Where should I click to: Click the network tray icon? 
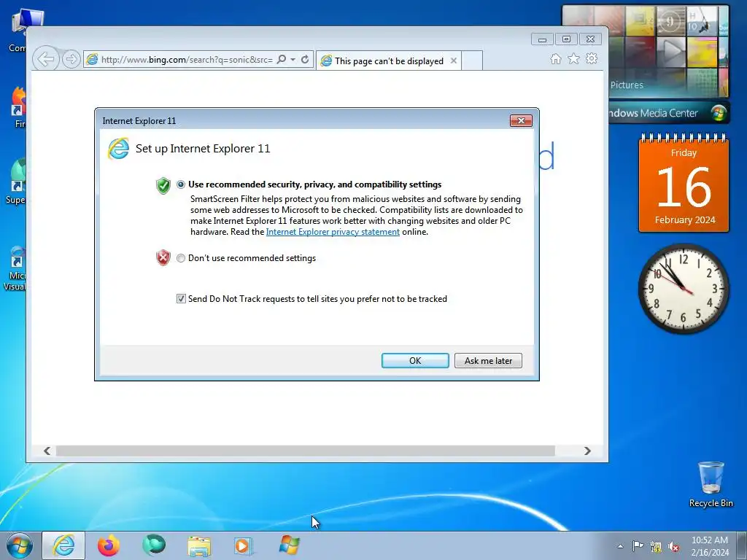(x=656, y=546)
